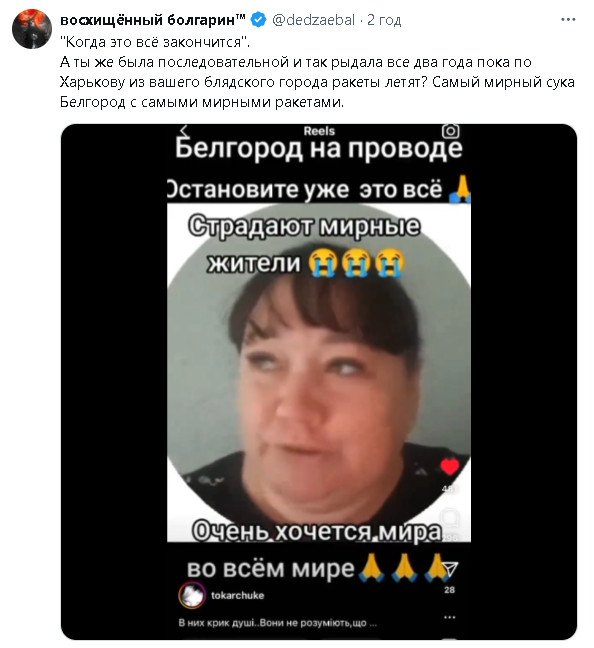Click the tokarchuke account avatar
The width and height of the screenshot is (594, 648).
[192, 596]
